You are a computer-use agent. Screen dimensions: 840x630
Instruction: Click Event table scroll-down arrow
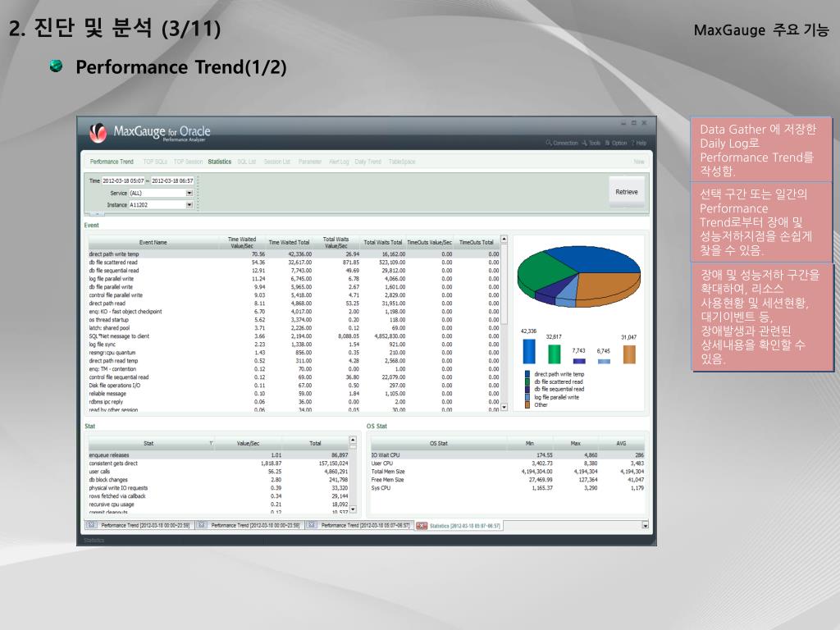504,408
